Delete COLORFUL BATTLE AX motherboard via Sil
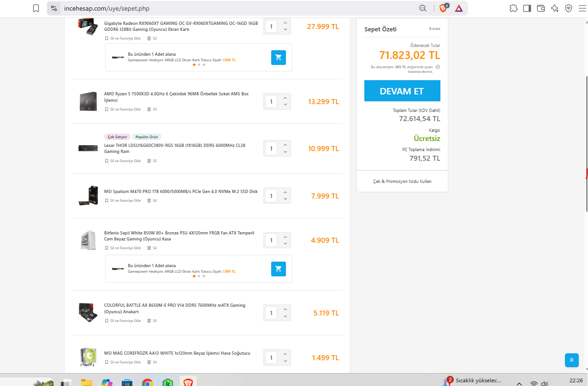Image resolution: width=588 pixels, height=386 pixels. point(152,321)
